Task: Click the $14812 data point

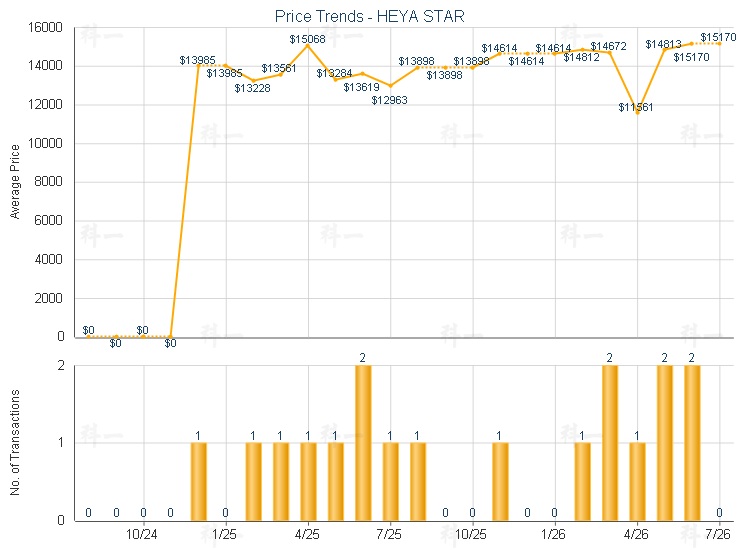Action: [x=582, y=50]
